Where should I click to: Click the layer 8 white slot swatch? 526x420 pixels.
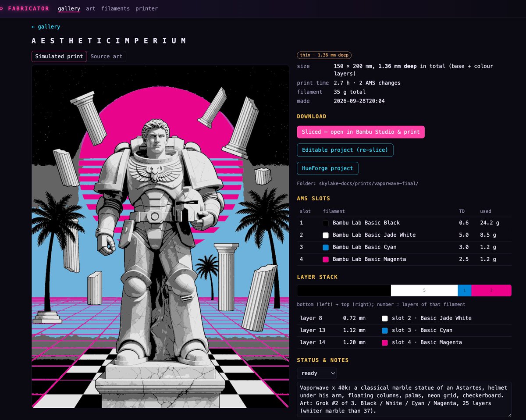(x=385, y=318)
